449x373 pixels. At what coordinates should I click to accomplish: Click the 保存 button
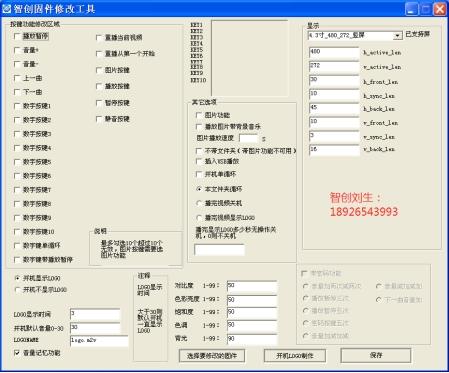click(x=376, y=356)
